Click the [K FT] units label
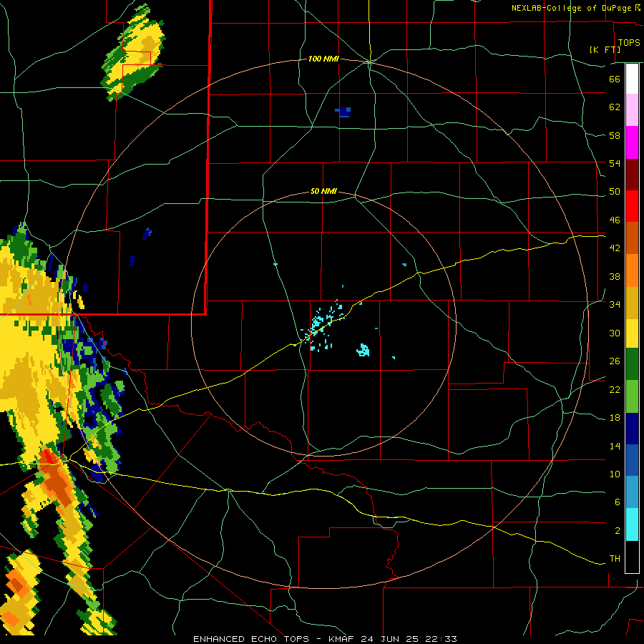644x644 pixels. (605, 49)
